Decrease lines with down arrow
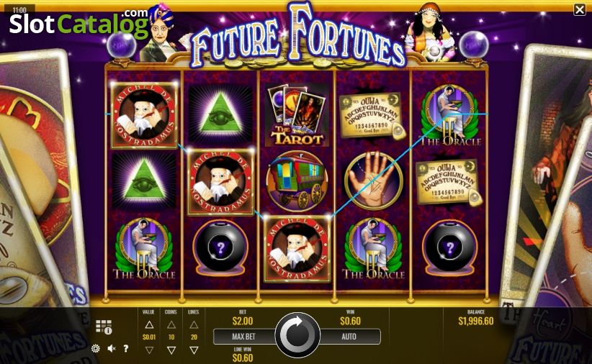592x364 pixels. point(194,350)
